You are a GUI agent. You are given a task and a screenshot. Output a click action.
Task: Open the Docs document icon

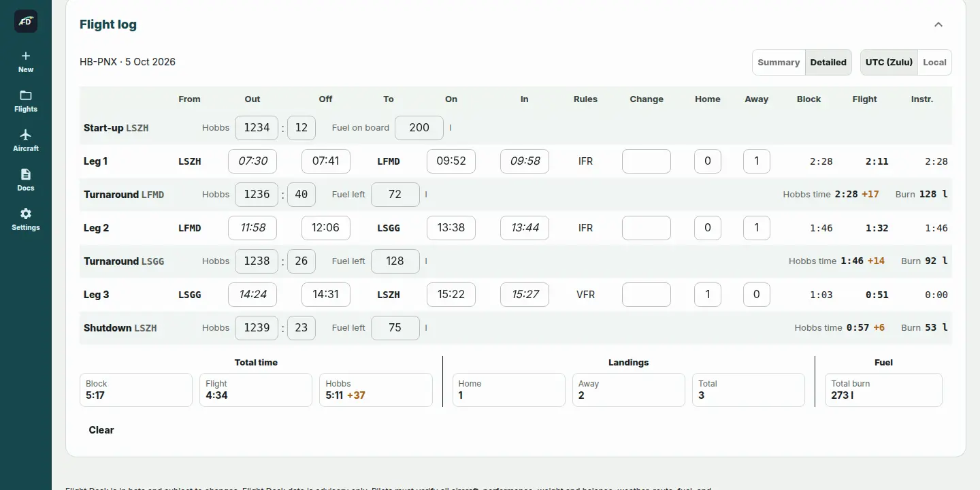(26, 174)
